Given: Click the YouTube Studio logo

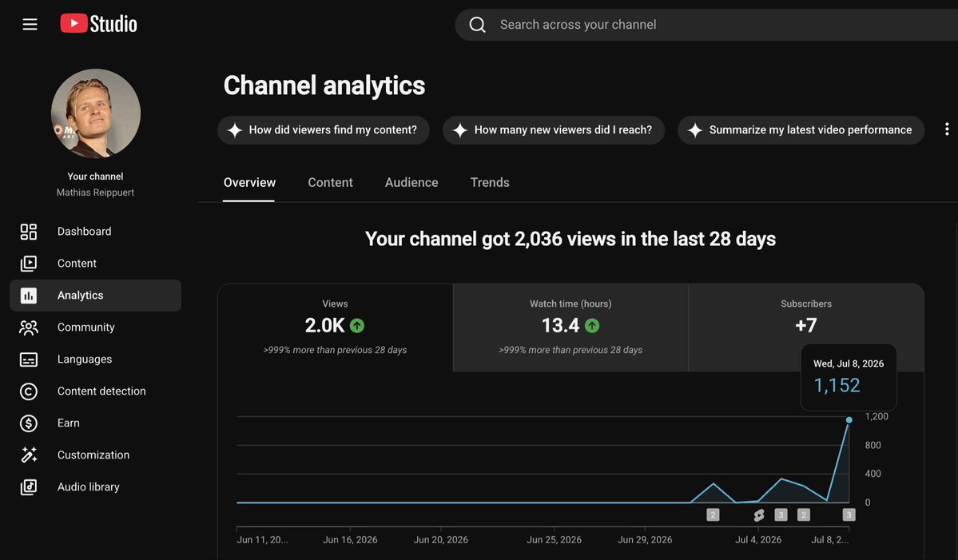Looking at the screenshot, I should (x=98, y=24).
